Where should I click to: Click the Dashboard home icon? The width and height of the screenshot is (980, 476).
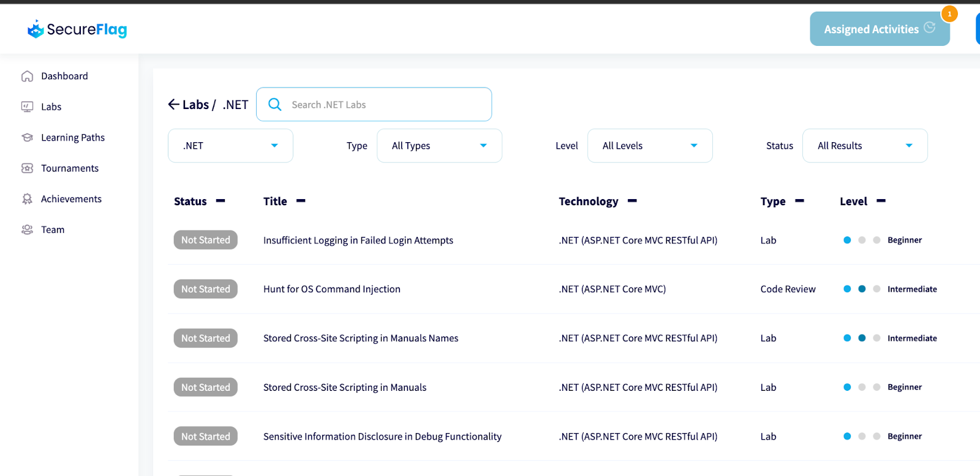(x=27, y=76)
